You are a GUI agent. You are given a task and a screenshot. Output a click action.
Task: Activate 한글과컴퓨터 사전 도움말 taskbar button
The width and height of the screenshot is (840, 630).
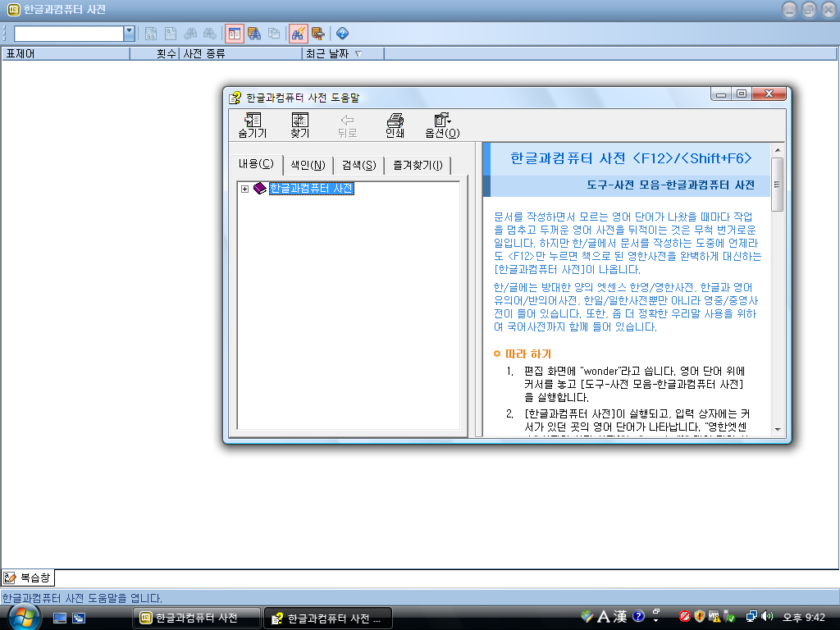[328, 619]
